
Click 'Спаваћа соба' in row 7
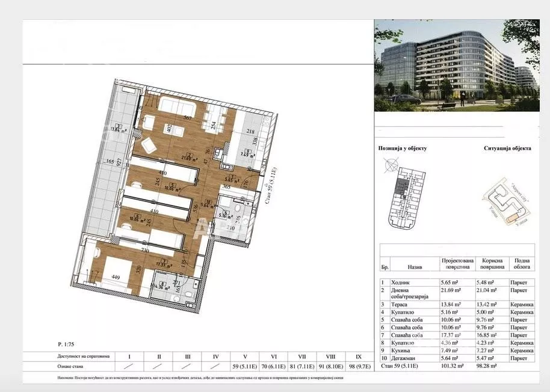407,335
